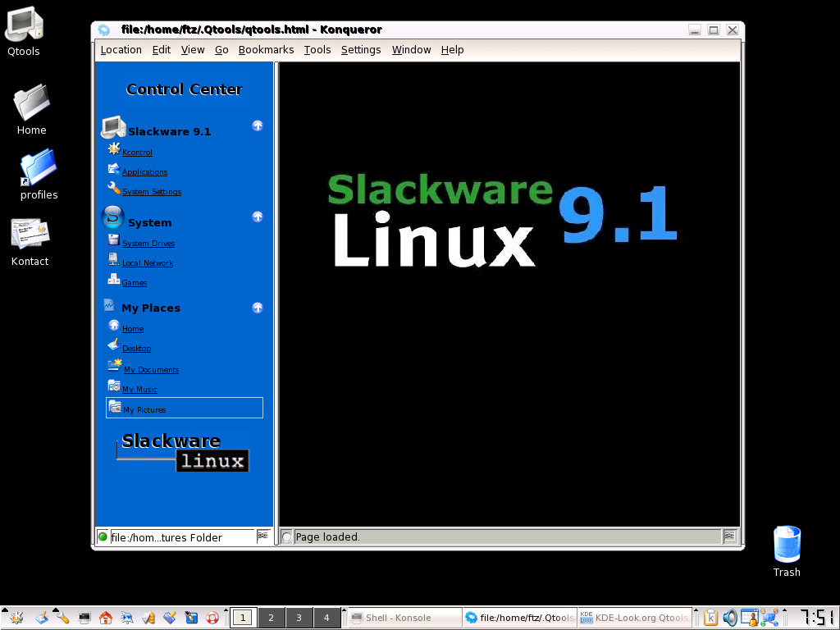Follow the Applications link
840x630 pixels.
(144, 172)
